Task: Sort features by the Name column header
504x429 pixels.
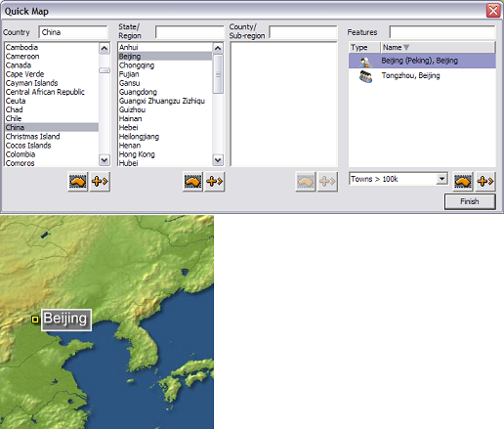Action: [438, 48]
